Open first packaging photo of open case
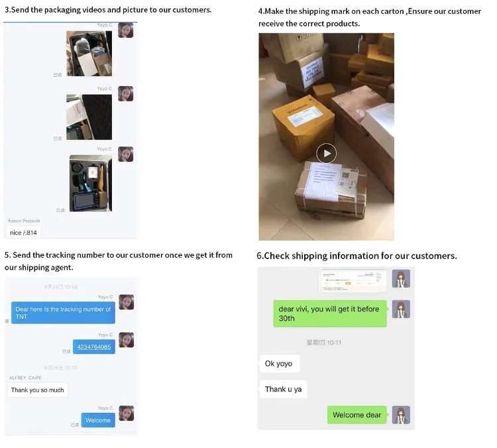Viewport: 497px width, 448px height. coord(89,53)
